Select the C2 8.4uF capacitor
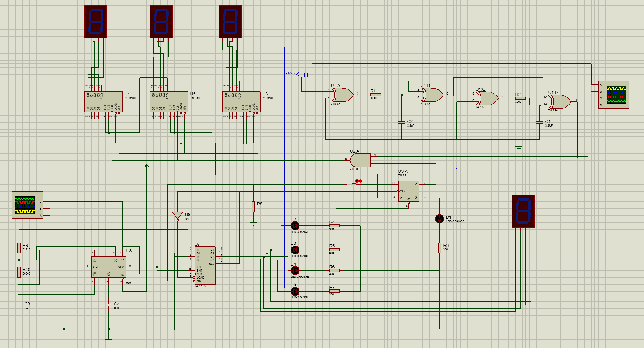 [402, 122]
